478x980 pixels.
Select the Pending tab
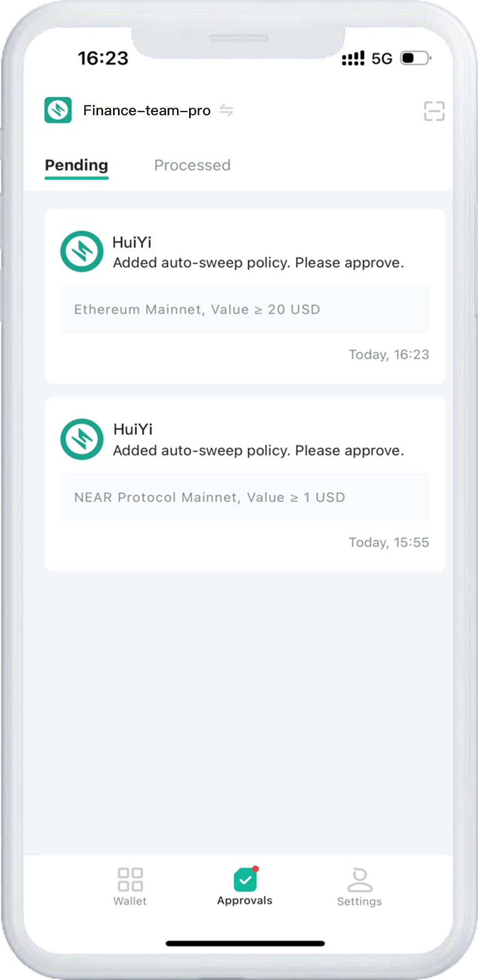[x=77, y=165]
